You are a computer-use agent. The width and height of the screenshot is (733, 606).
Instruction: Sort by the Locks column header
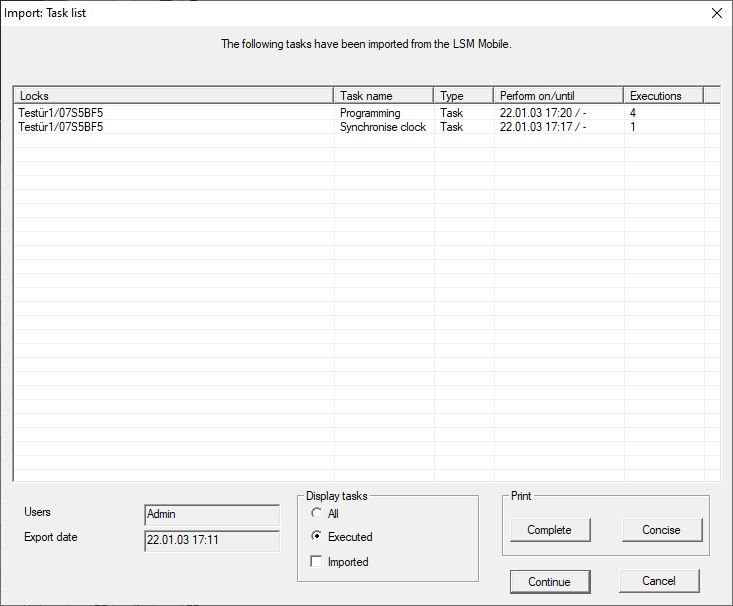point(174,96)
